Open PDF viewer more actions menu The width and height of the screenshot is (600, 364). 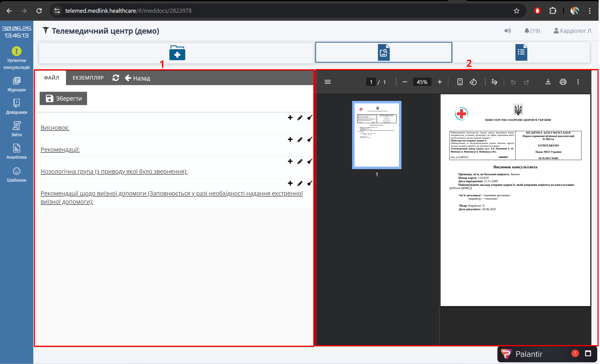tap(578, 82)
